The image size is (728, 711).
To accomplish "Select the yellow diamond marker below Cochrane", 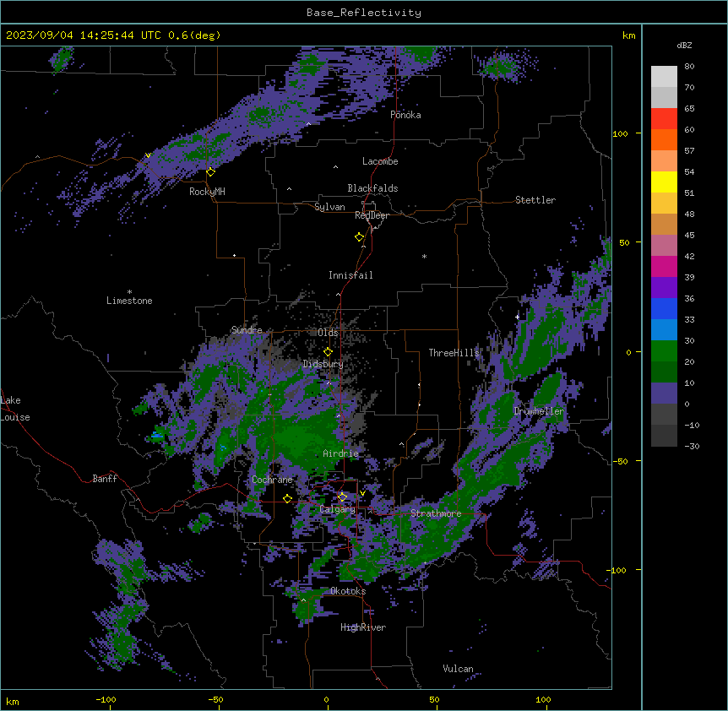I will [287, 499].
